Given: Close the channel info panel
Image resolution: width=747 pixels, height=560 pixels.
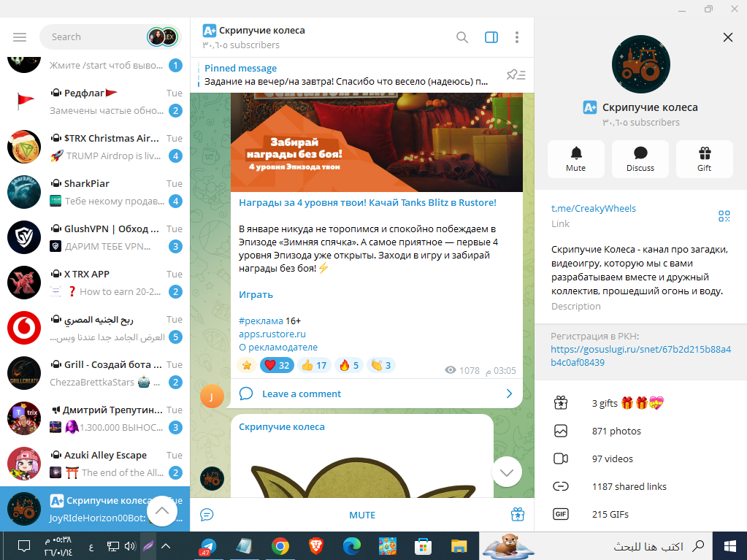Looking at the screenshot, I should [727, 37].
